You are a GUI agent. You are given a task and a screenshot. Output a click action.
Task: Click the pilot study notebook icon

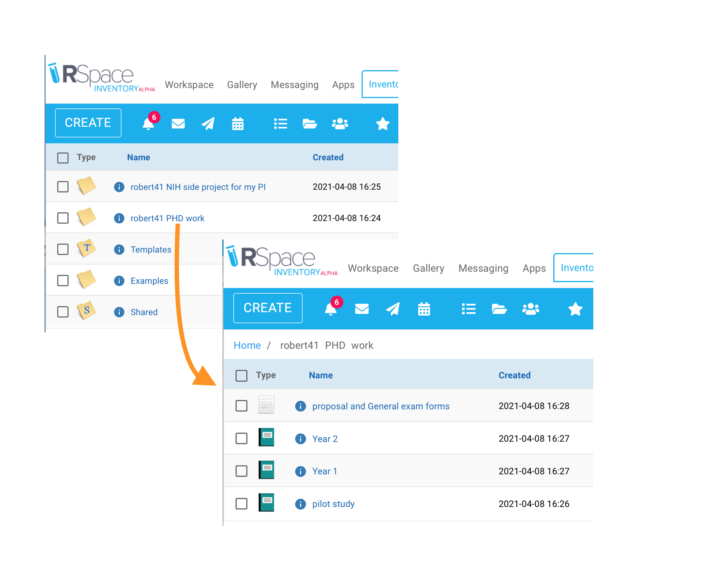pyautogui.click(x=266, y=502)
